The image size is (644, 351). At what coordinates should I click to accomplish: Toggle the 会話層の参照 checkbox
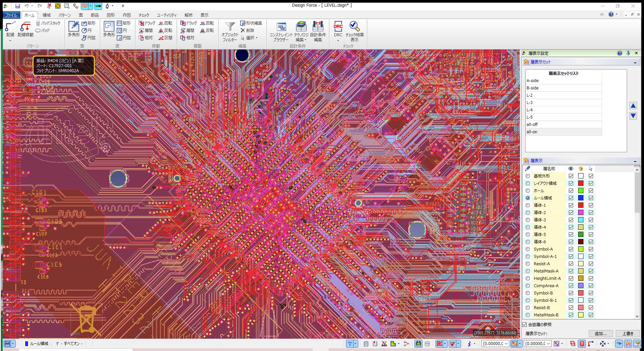point(525,324)
